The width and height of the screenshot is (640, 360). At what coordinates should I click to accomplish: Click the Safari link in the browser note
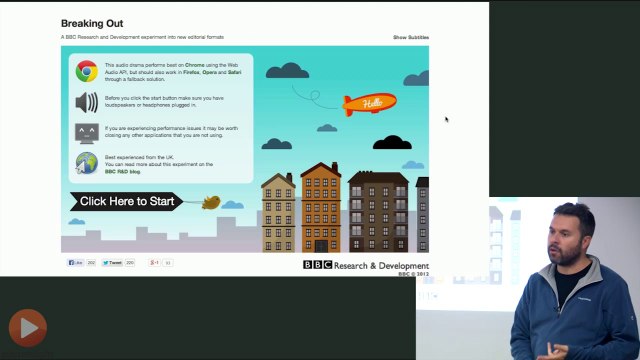(x=234, y=72)
